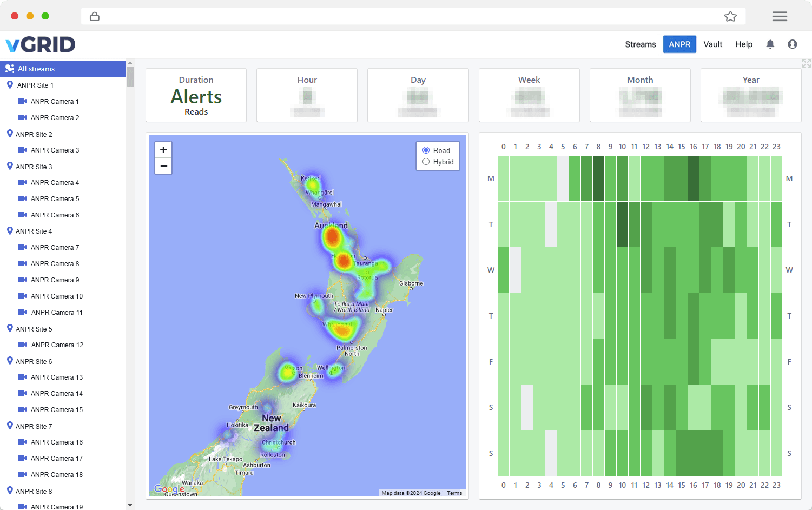Open the Vault menu item

click(x=712, y=44)
